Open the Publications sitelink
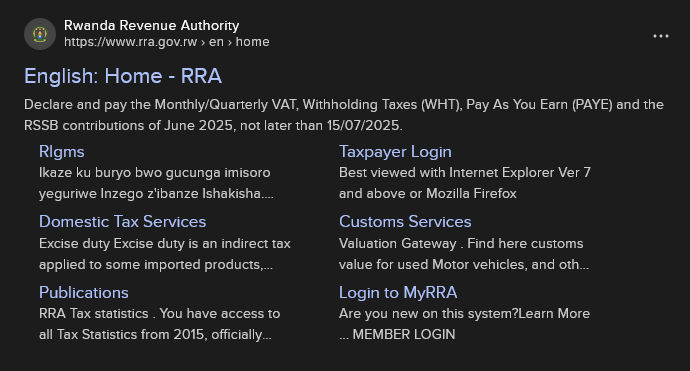The width and height of the screenshot is (690, 371). pos(84,293)
